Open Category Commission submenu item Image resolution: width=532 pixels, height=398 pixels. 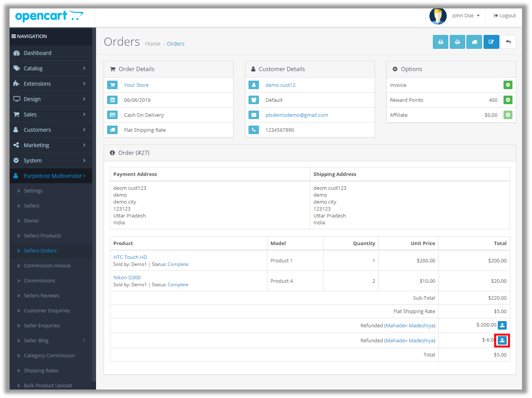(x=51, y=355)
